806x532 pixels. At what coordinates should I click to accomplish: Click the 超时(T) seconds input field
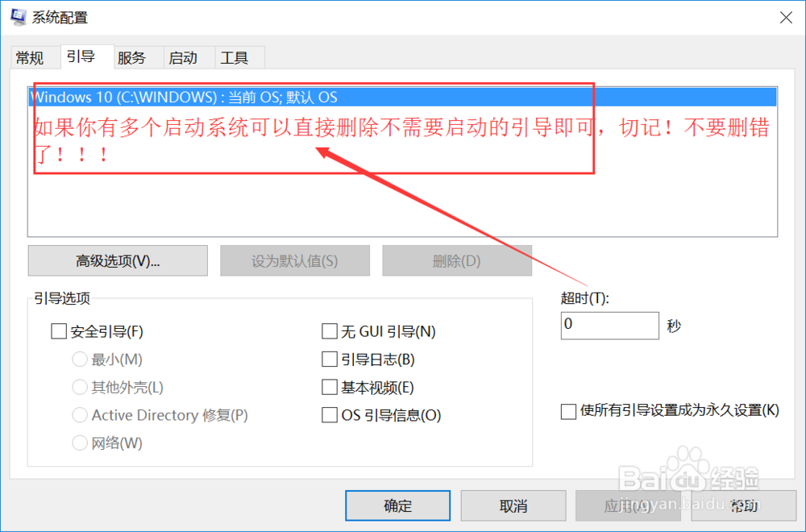609,326
